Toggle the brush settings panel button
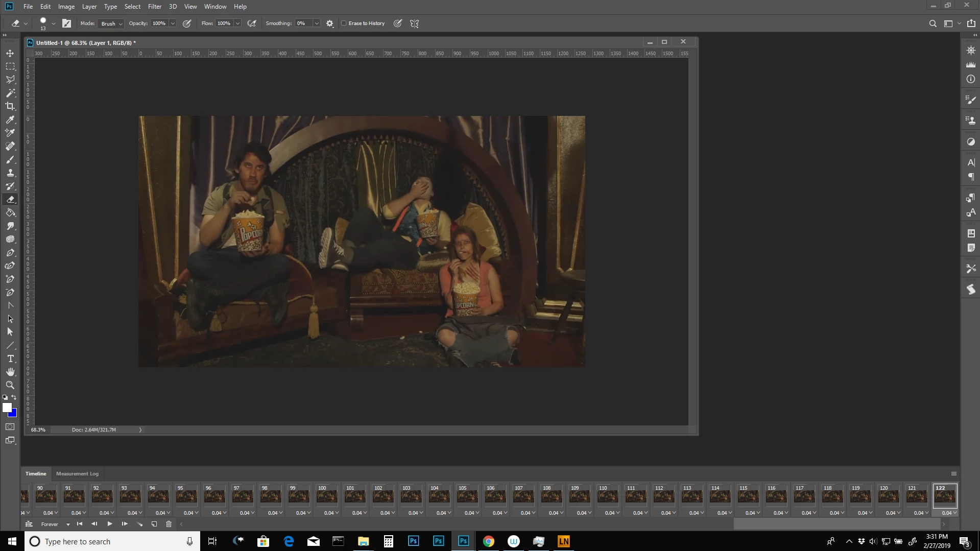The width and height of the screenshot is (980, 551). 66,23
